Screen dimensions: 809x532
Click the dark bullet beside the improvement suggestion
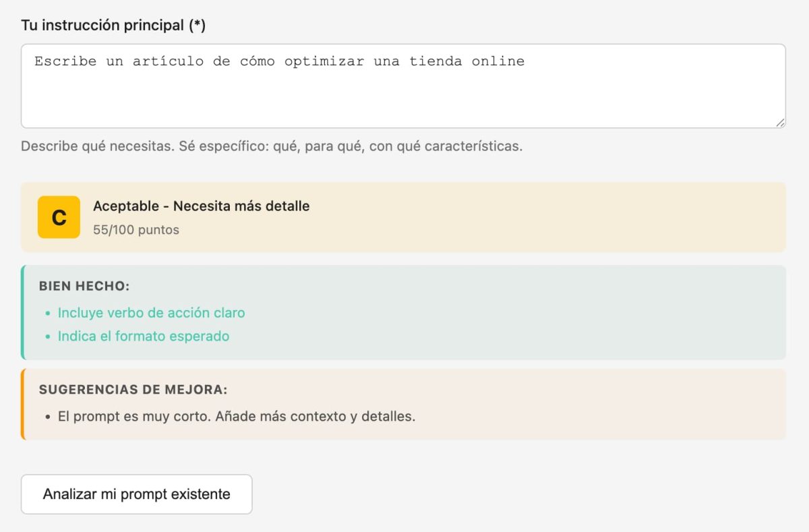[47, 416]
